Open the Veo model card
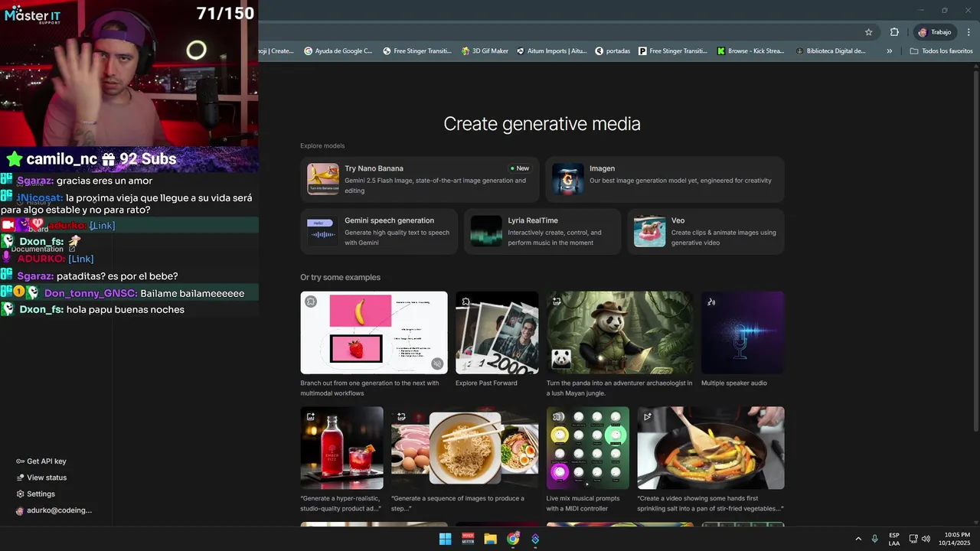Screen dimensions: 980x551 coord(706,231)
